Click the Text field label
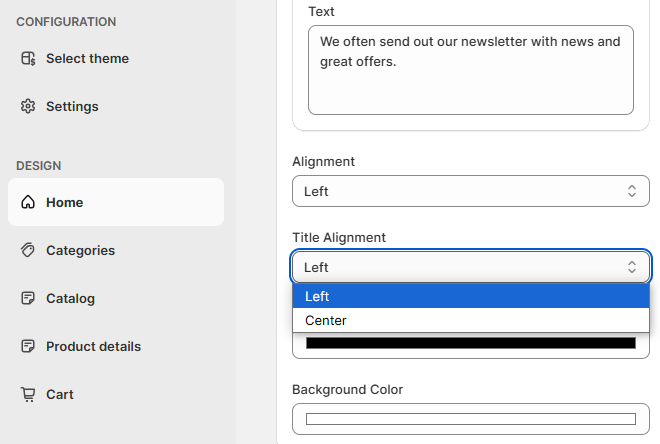660x444 pixels. (321, 11)
